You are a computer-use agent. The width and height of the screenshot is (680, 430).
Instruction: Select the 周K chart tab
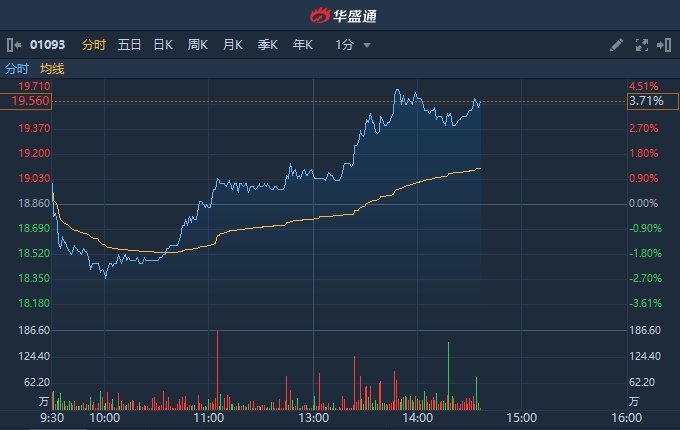point(198,45)
